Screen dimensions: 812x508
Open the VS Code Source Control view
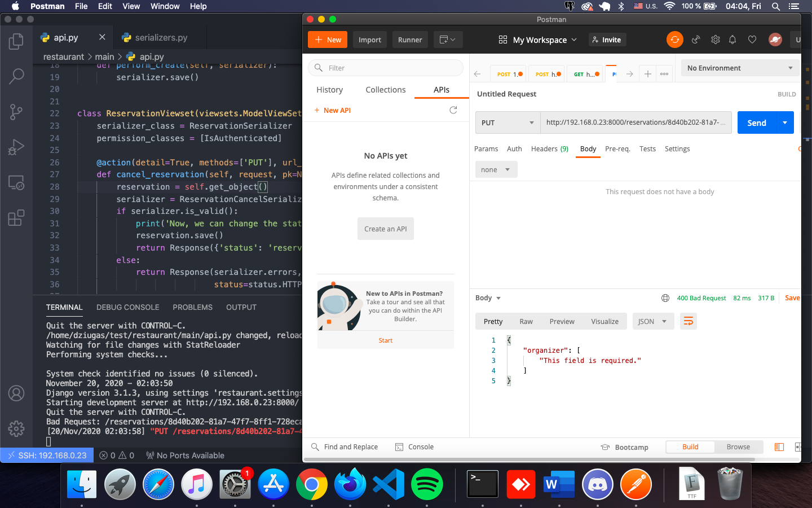coord(16,112)
